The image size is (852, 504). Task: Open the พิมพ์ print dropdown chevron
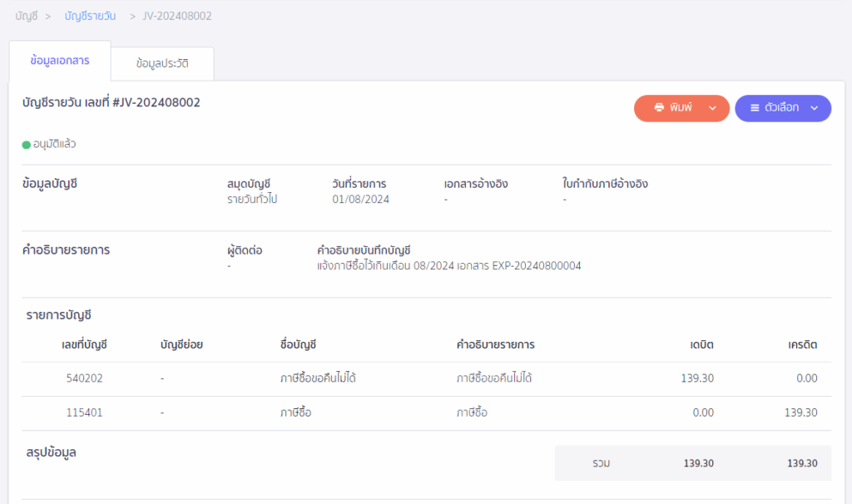coord(713,108)
